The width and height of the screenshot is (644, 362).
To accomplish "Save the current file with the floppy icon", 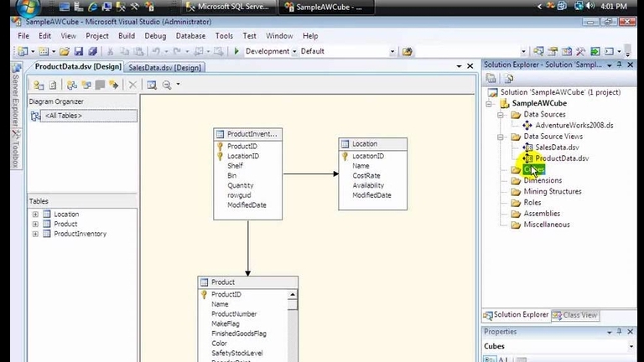I will click(79, 51).
